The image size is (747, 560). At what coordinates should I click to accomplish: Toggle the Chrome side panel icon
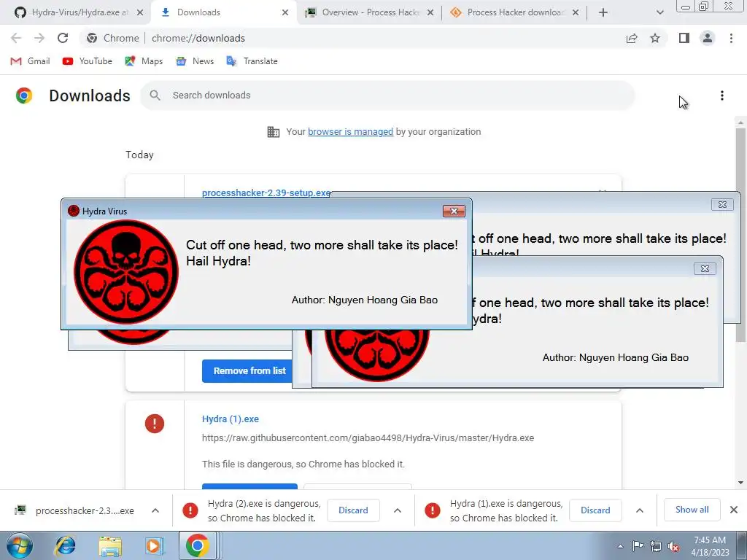click(684, 38)
